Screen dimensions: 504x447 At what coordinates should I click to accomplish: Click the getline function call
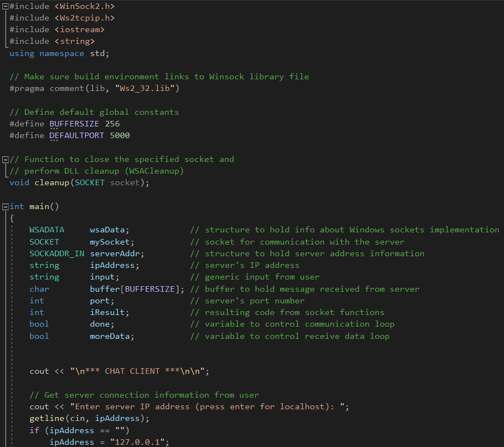pos(44,418)
